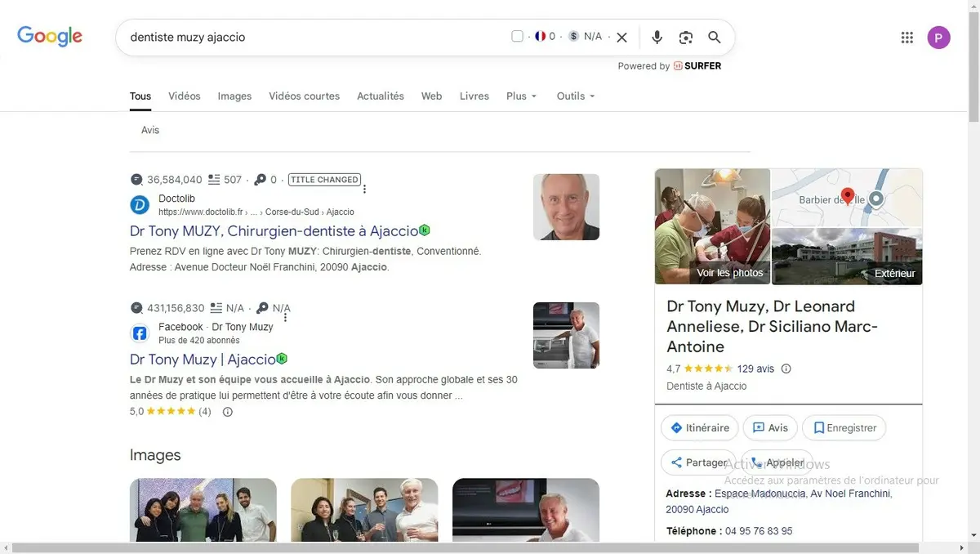980x554 pixels.
Task: Click the map thumbnail with red pin
Action: [x=847, y=198]
